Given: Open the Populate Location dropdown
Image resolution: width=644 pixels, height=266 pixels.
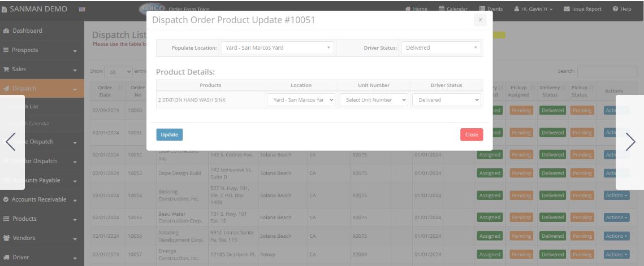Looking at the screenshot, I should point(277,48).
